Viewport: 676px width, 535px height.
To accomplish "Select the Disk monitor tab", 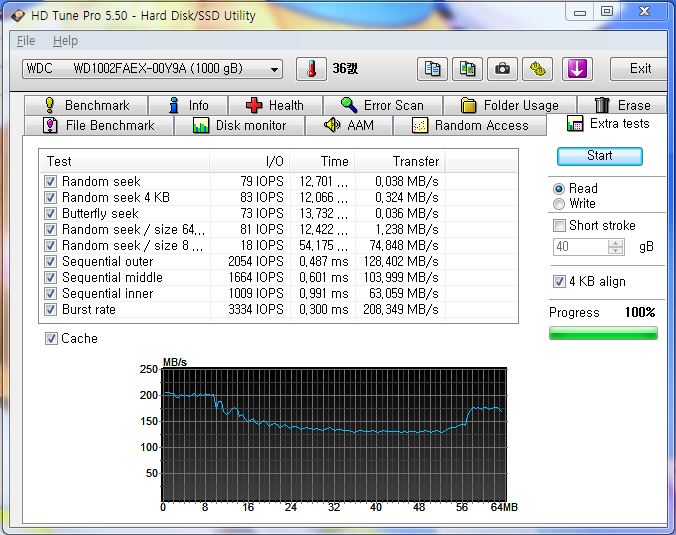I will click(x=240, y=125).
